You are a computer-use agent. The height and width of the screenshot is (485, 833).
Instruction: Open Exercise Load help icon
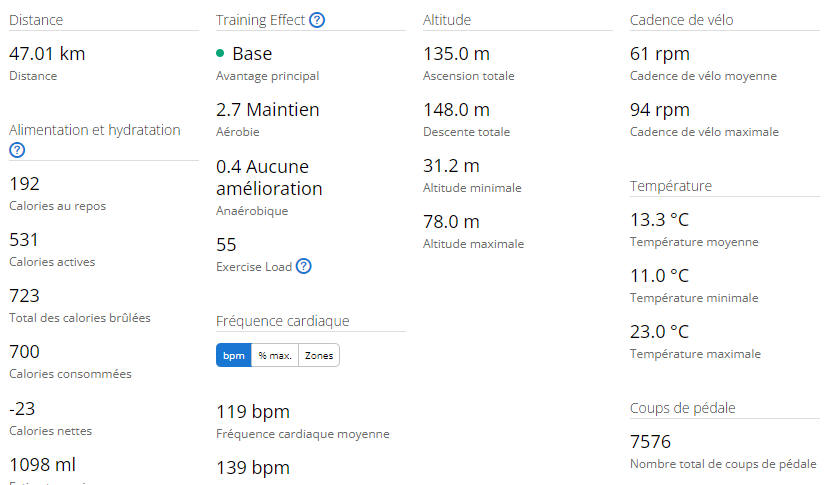click(x=304, y=266)
